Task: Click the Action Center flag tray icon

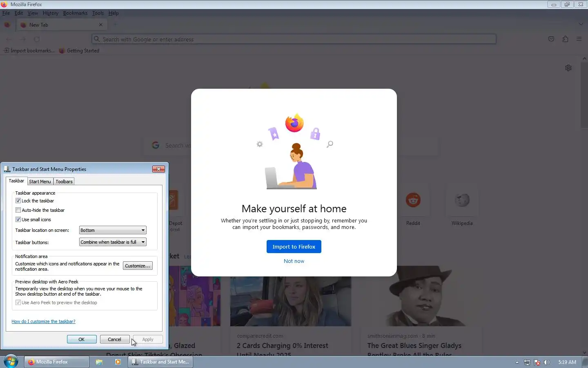Action: [537, 362]
